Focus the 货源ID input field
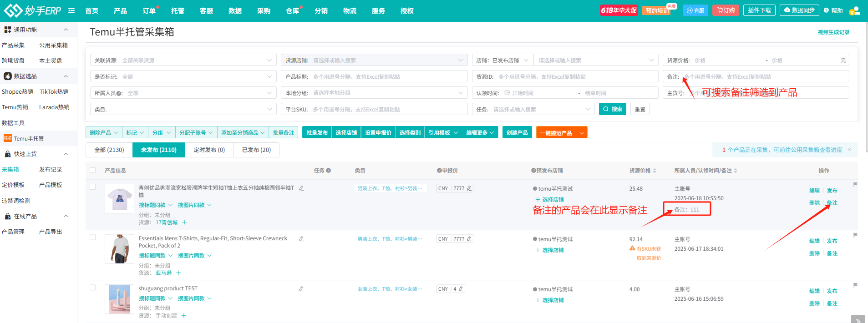This screenshot has width=868, height=323. (x=565, y=76)
